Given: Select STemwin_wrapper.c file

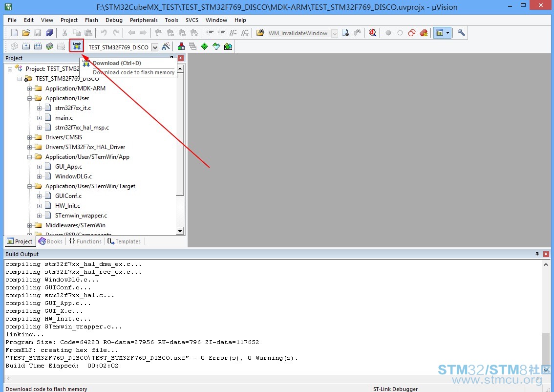Looking at the screenshot, I should pos(81,216).
